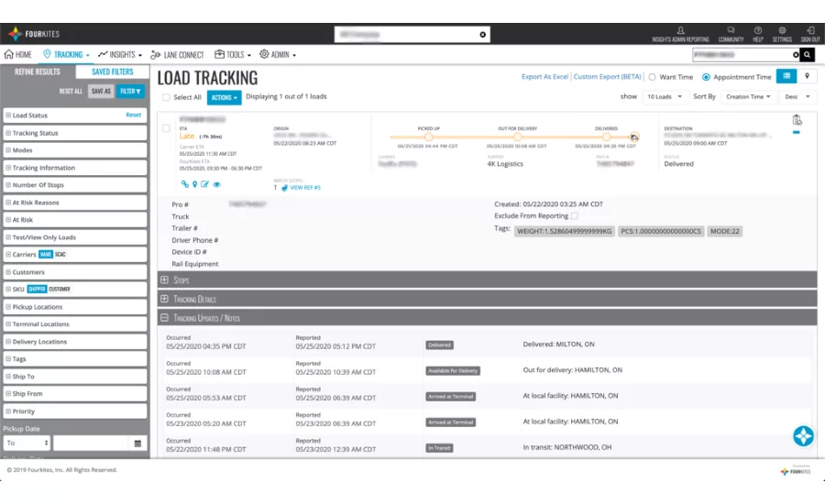Check the Select All checkbox
The height and width of the screenshot is (504, 825).
166,97
